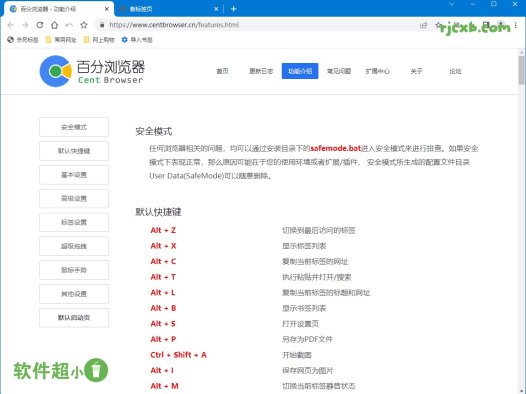Click the star icon left of the address bar
The height and width of the screenshot is (394, 526).
click(x=84, y=25)
